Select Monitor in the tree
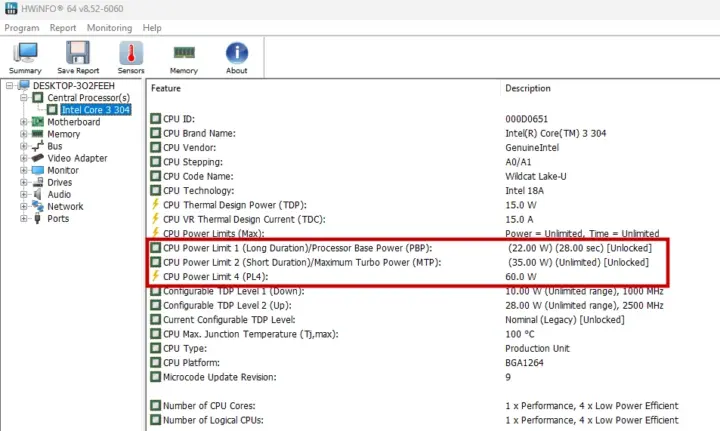 63,170
